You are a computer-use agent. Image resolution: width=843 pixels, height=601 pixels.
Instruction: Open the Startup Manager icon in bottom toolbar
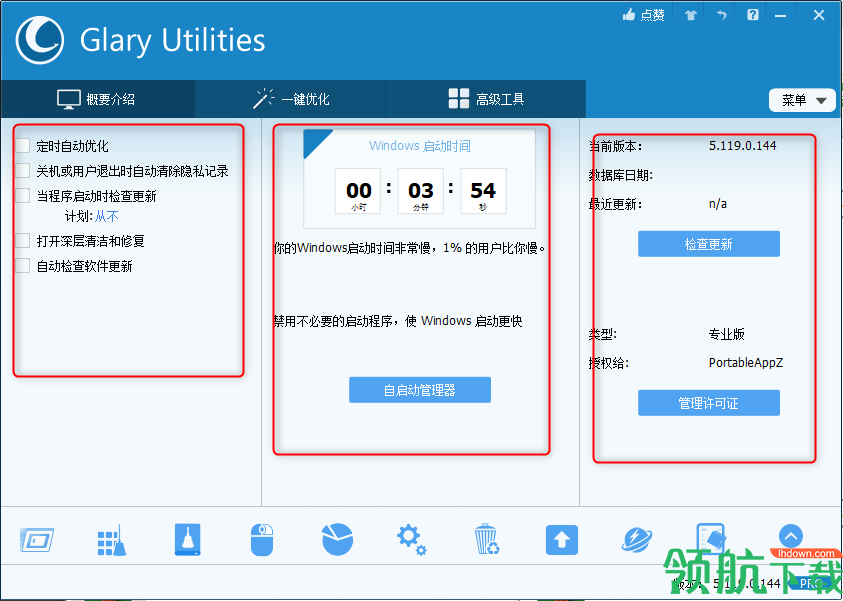click(x=37, y=540)
